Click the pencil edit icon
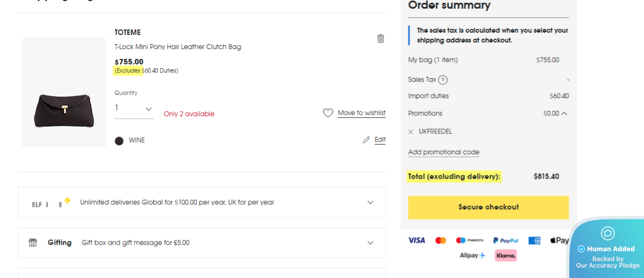Image resolution: width=644 pixels, height=278 pixels. [366, 140]
